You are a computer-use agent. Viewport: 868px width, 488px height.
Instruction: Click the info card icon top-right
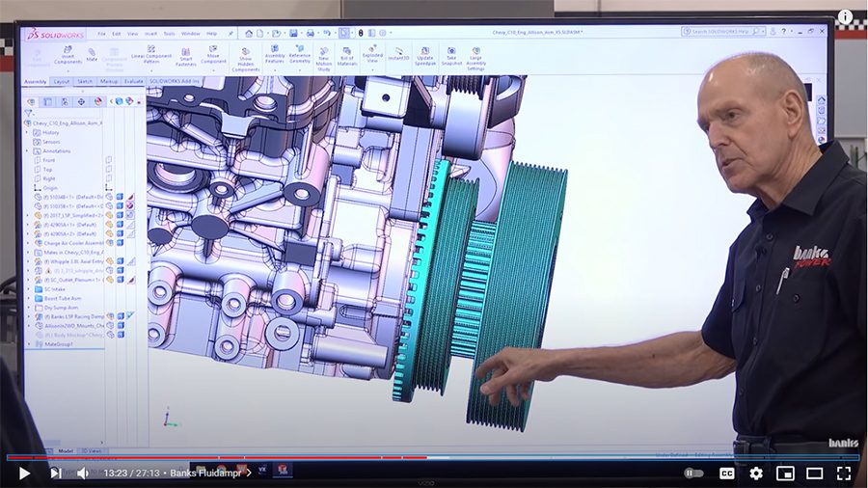(x=845, y=16)
